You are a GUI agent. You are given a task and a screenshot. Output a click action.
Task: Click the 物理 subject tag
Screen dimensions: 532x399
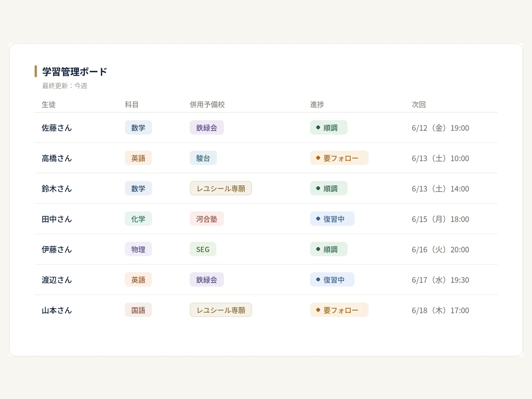tap(138, 250)
